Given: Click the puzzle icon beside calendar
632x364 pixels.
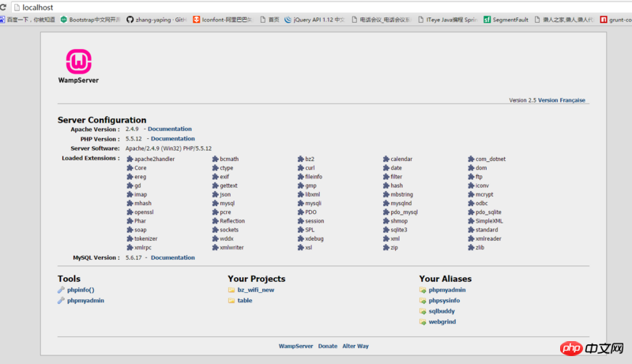Looking at the screenshot, I should click(386, 159).
